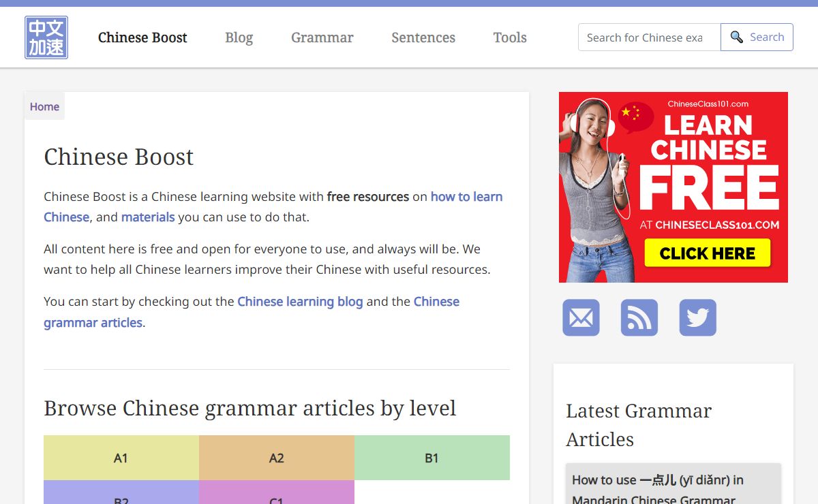Open the Grammar menu item
Viewport: 818px width, 504px height.
(322, 37)
